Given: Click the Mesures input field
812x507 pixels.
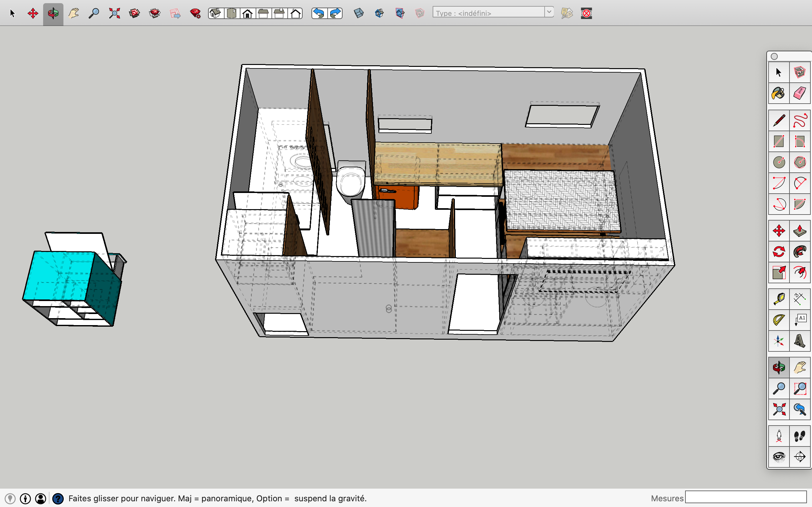Looking at the screenshot, I should tap(746, 497).
